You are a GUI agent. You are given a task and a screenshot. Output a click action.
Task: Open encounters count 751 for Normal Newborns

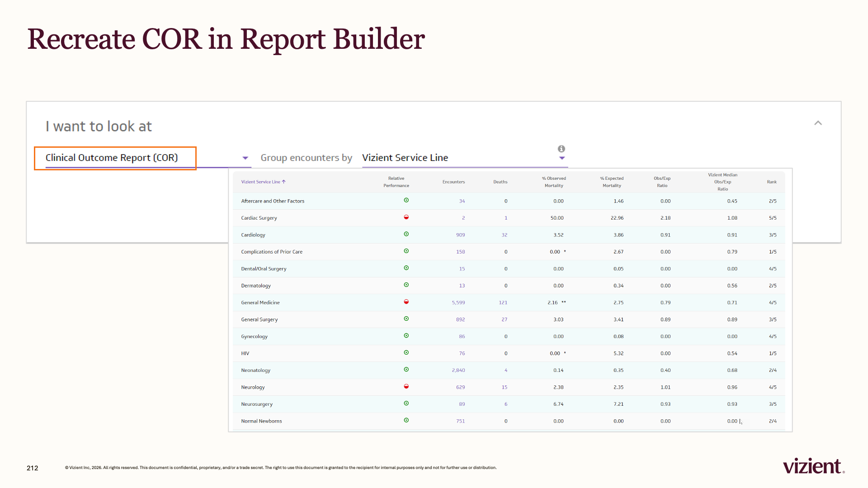tap(460, 421)
